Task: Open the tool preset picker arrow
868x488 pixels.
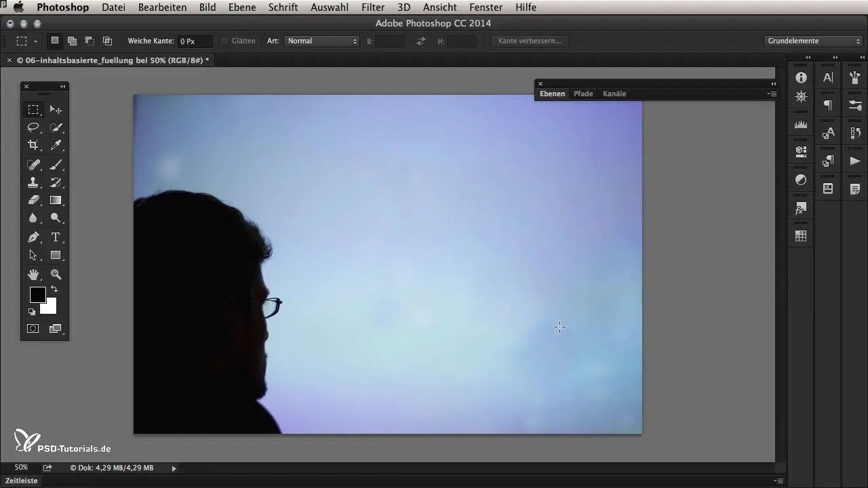Action: pyautogui.click(x=35, y=41)
